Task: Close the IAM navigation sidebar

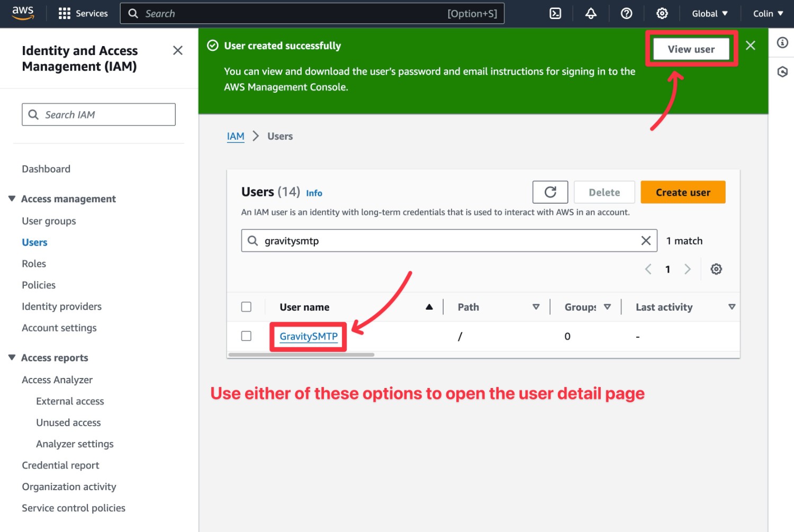Action: click(x=178, y=50)
